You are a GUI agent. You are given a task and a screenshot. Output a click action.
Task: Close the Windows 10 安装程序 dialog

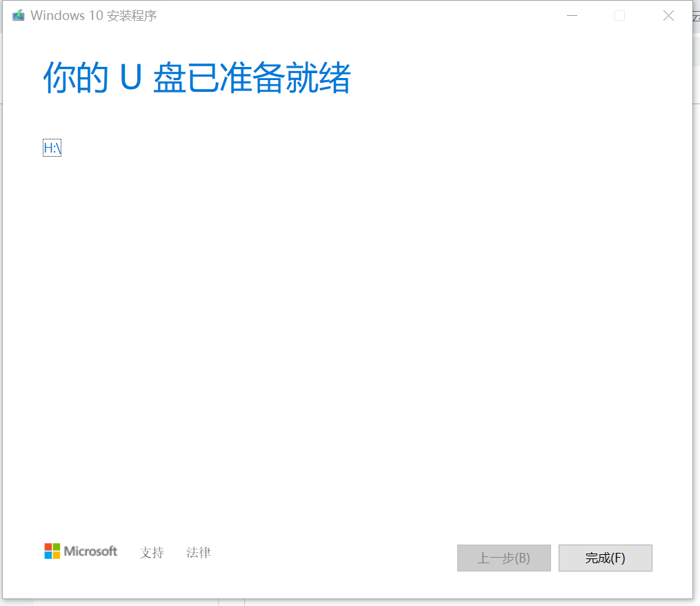coord(668,16)
